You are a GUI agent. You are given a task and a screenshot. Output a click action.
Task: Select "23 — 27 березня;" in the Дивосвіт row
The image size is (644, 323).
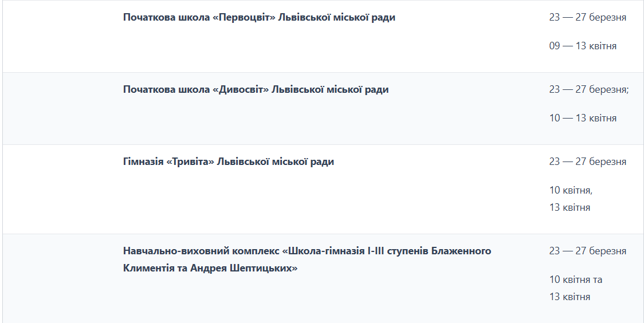click(x=588, y=89)
